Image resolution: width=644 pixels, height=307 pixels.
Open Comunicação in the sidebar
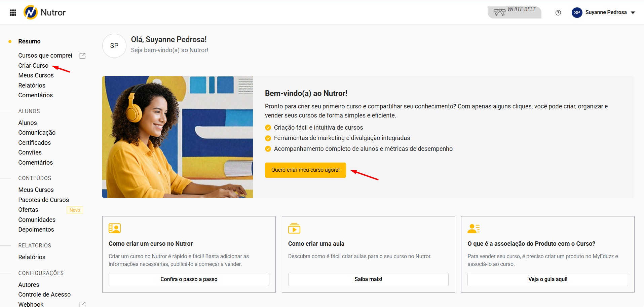(x=37, y=133)
